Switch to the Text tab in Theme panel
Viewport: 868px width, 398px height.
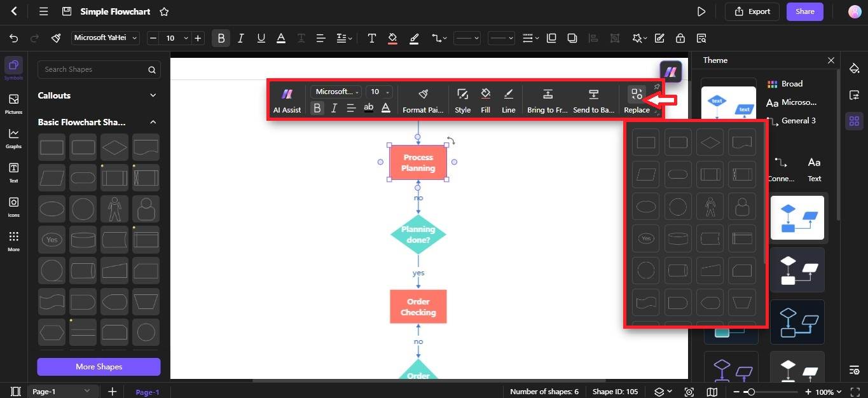pyautogui.click(x=814, y=169)
